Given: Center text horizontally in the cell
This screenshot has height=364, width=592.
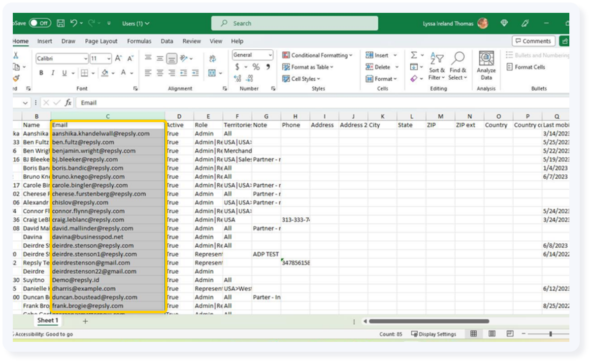Looking at the screenshot, I should tap(160, 73).
